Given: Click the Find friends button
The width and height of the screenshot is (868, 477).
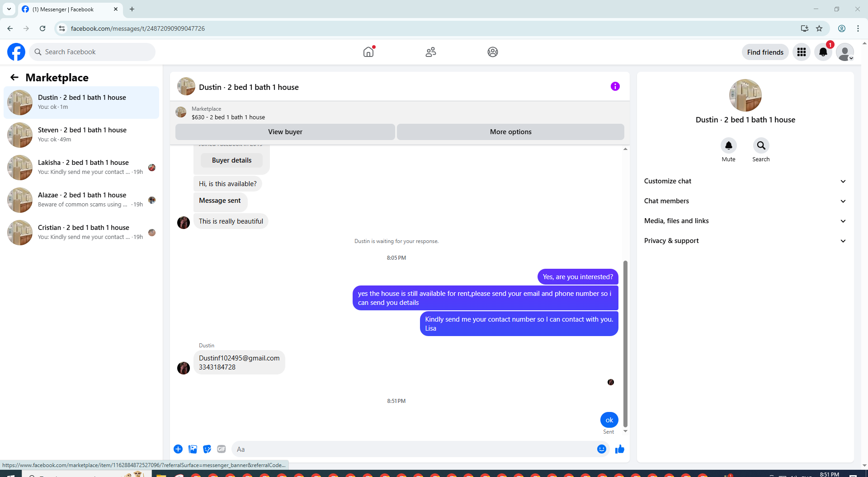Looking at the screenshot, I should pyautogui.click(x=765, y=52).
